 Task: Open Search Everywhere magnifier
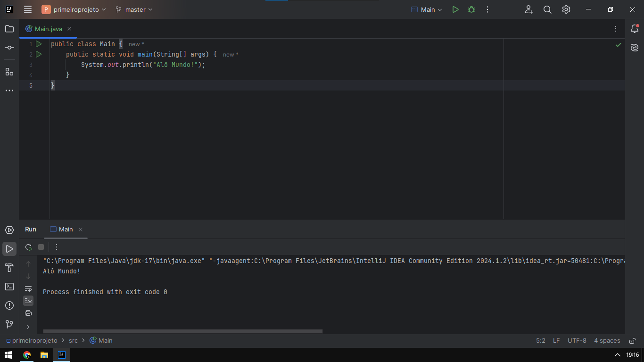click(547, 9)
